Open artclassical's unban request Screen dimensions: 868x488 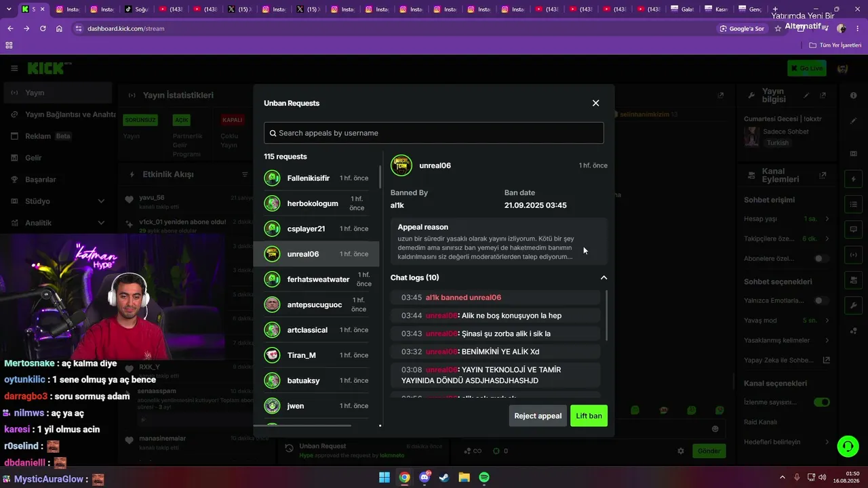point(316,330)
